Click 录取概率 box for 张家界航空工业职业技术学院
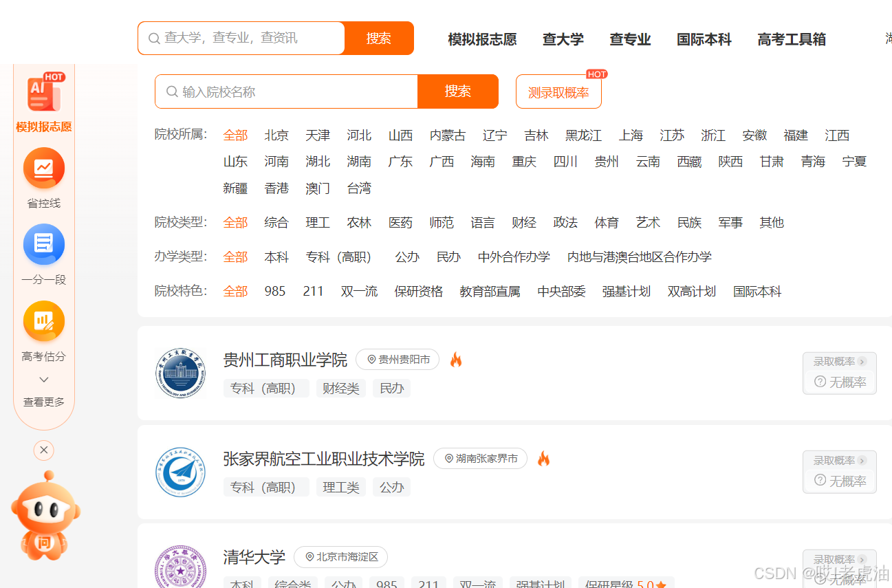Viewport: 892px width, 588px height. pos(840,472)
